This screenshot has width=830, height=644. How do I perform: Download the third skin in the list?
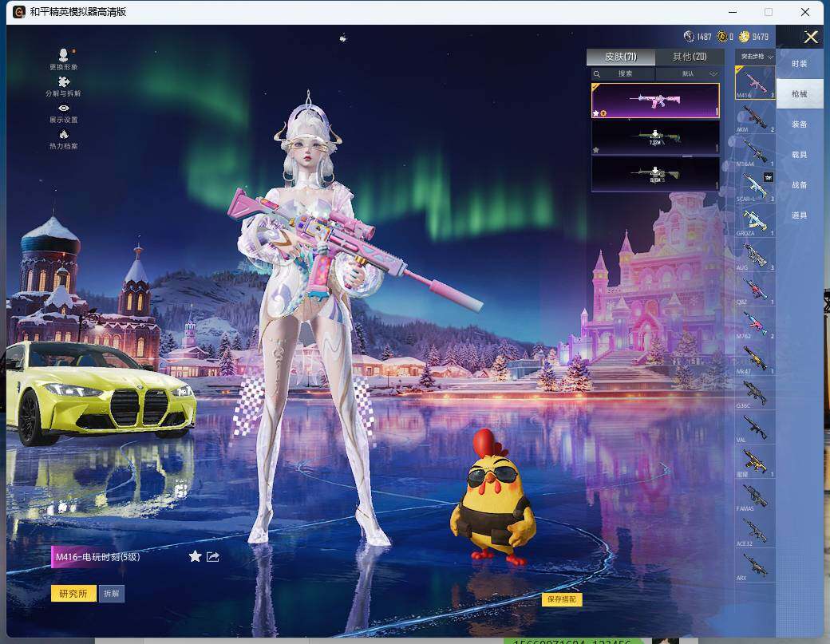coord(655,173)
